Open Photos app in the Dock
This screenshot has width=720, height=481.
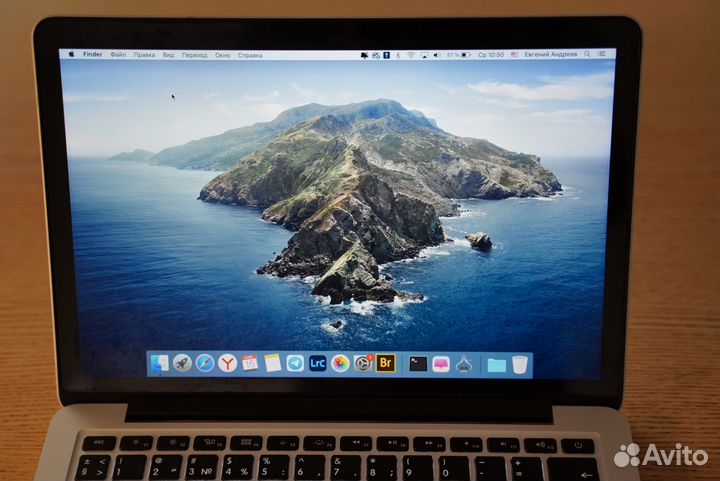tap(340, 364)
